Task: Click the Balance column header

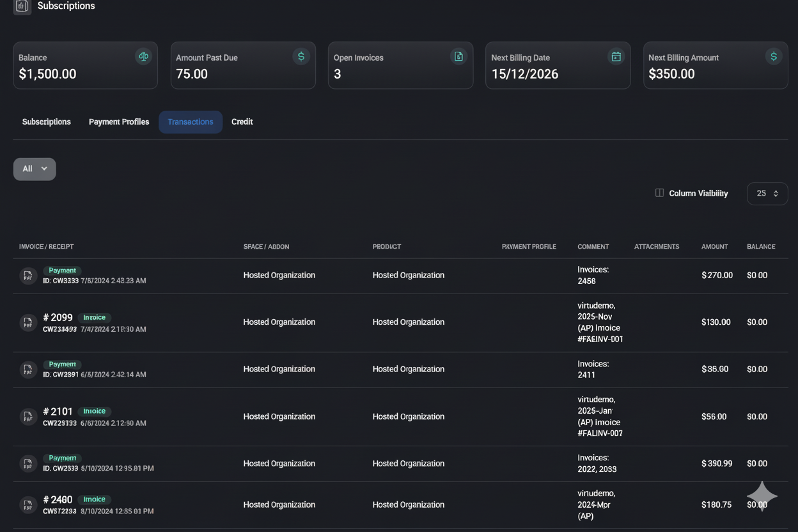Action: point(760,247)
